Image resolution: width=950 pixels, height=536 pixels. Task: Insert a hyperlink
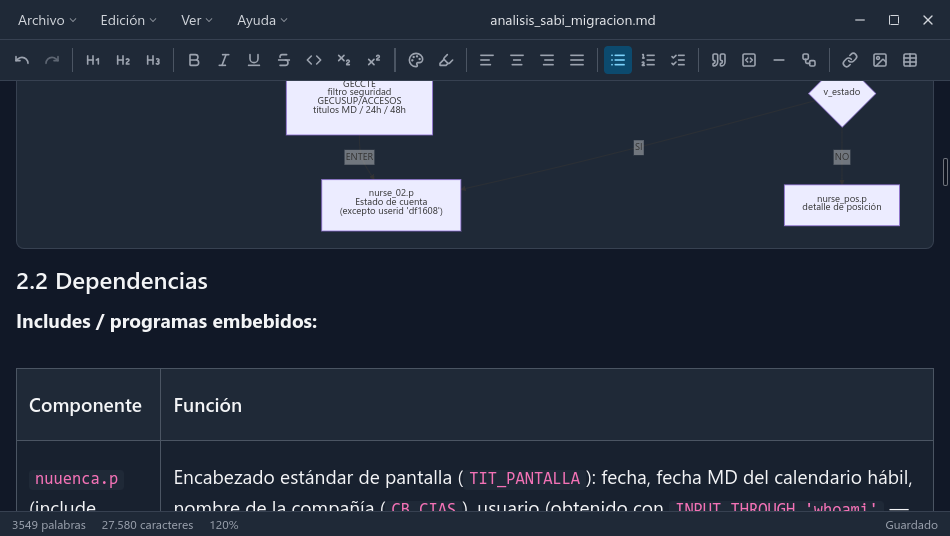coord(849,60)
